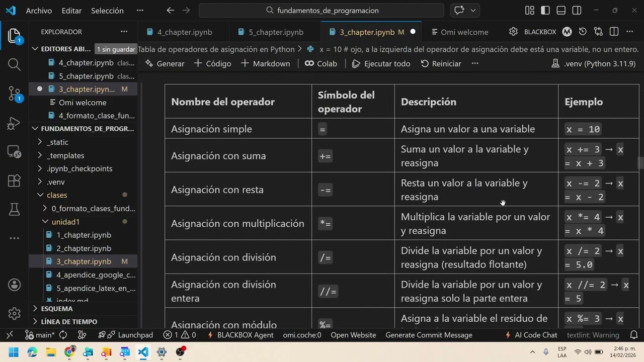This screenshot has height=362, width=644.
Task: Expand the _static folder
Action: pos(83,142)
